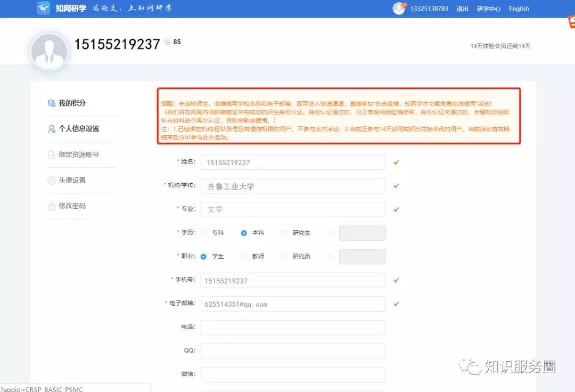Click the 知网研学 logo icon
This screenshot has height=392, width=575.
[43, 9]
